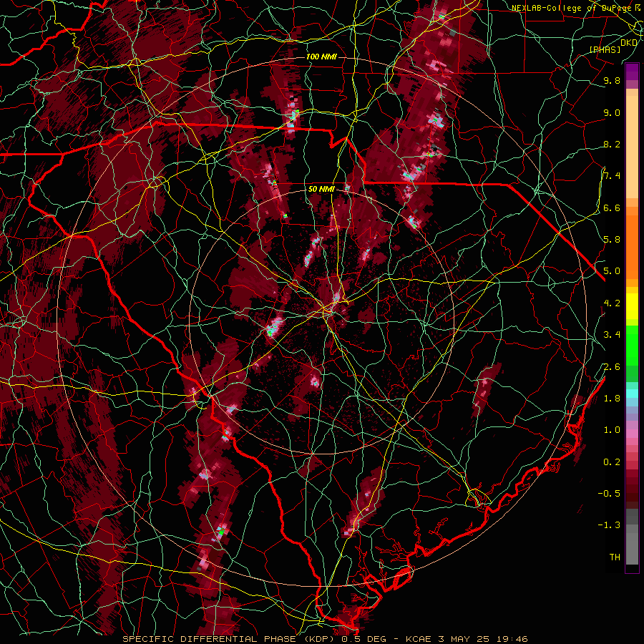Click the 8.2 scale label
Viewport: 644px width, 644px height.
point(612,144)
